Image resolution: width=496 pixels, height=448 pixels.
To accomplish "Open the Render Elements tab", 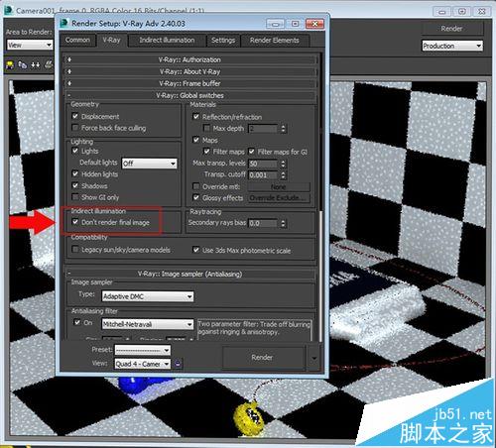I will (275, 41).
